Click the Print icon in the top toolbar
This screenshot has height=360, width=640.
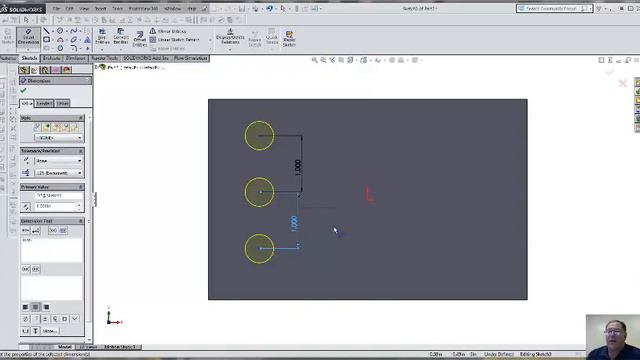click(x=256, y=8)
